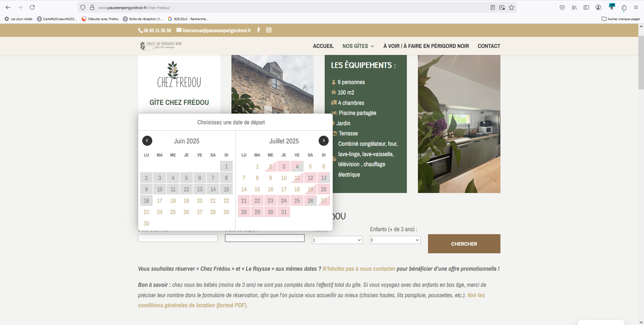The width and height of the screenshot is (644, 325).
Task: Open the extensions puzzle icon
Action: coord(624,7)
